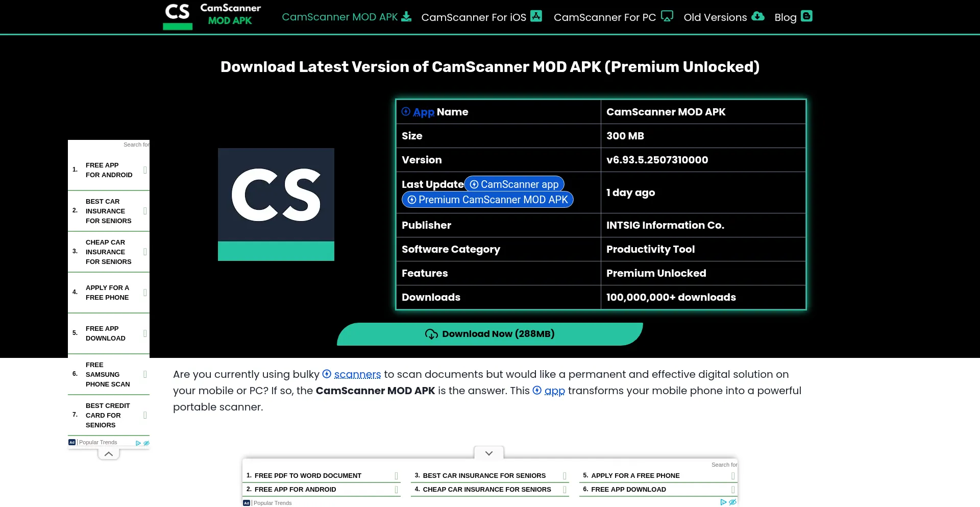Open bottom ad 'FREE APP FOR ANDROID'

pos(322,489)
